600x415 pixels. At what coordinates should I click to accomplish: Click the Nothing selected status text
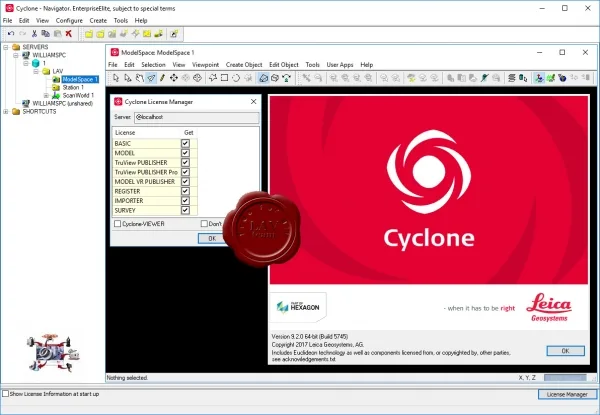[127, 378]
